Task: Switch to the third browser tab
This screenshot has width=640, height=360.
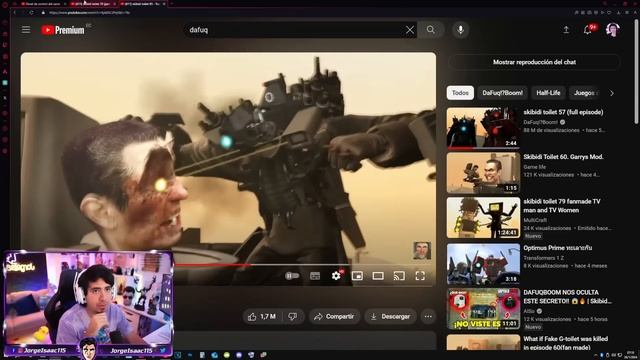Action: pos(143,4)
